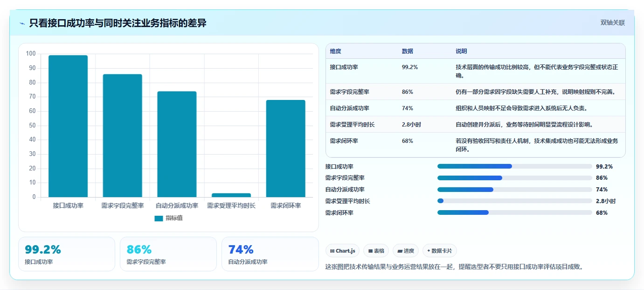Toggle the 指标值 legend swatch below the chart
The height and width of the screenshot is (290, 644).
159,218
